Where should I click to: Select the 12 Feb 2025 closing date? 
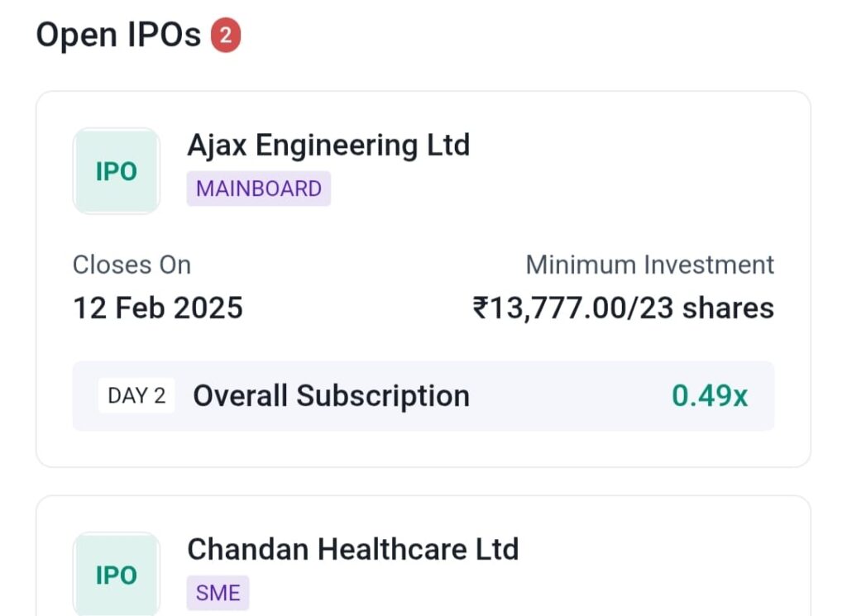[x=158, y=308]
